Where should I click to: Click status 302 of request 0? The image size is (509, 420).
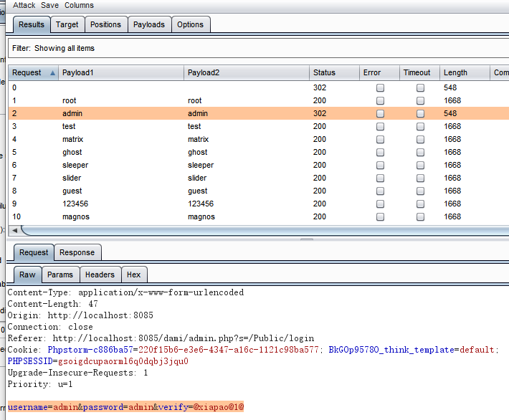320,87
